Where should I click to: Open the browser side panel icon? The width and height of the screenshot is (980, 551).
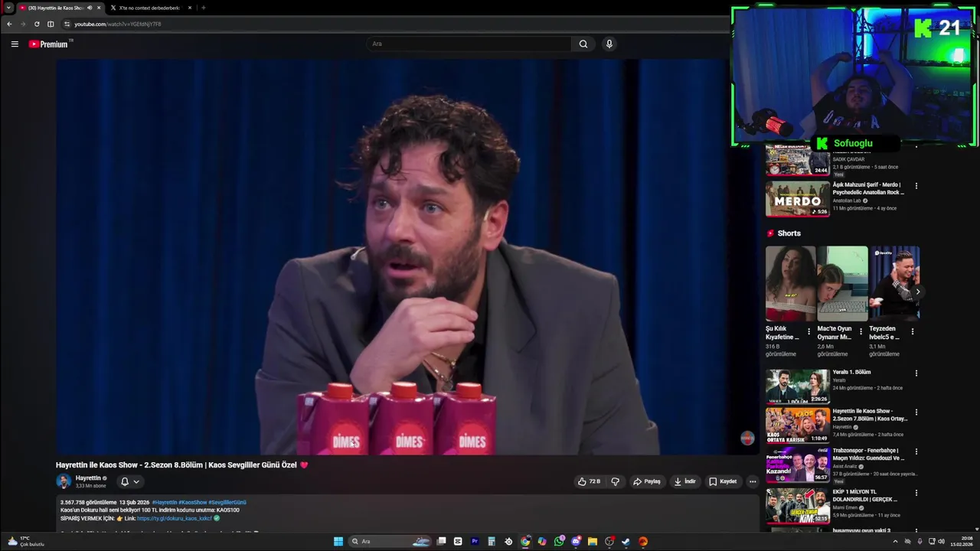[x=51, y=24]
